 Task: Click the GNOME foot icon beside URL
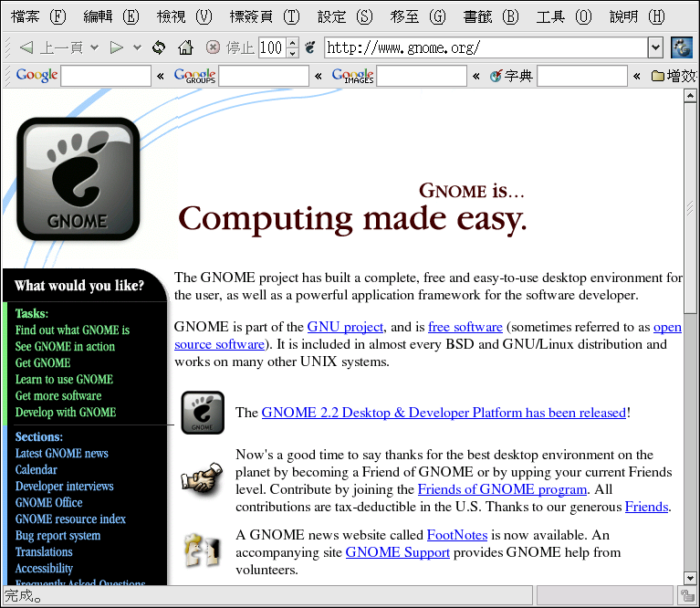310,47
